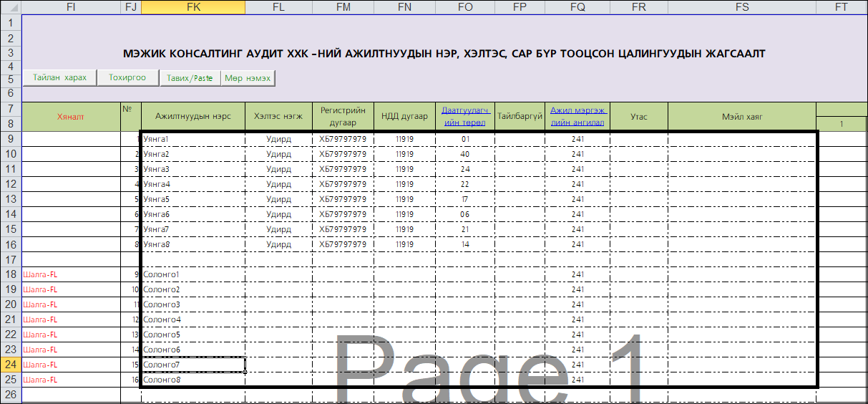
Task: Click the cell containing Уянга1
Action: (x=193, y=139)
